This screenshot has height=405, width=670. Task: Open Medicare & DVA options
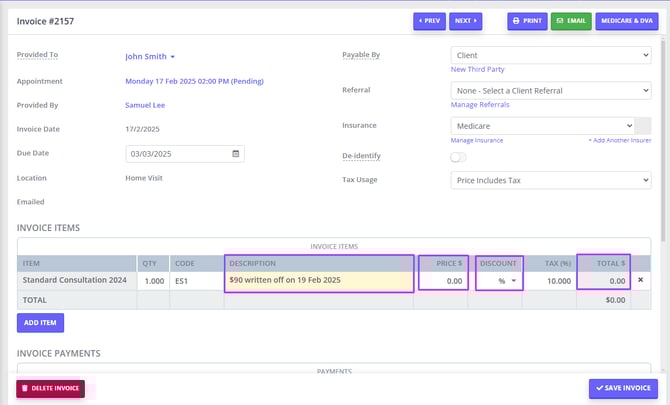coord(626,20)
